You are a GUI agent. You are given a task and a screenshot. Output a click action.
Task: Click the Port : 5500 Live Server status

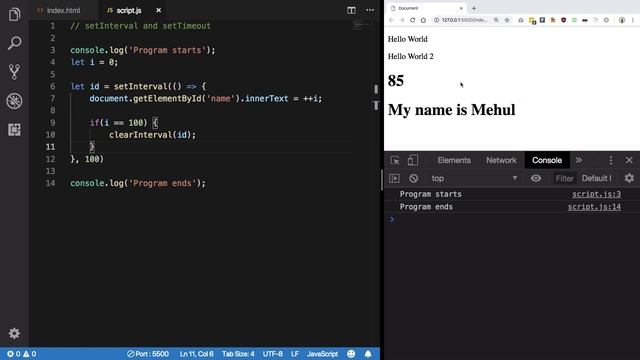coord(147,354)
